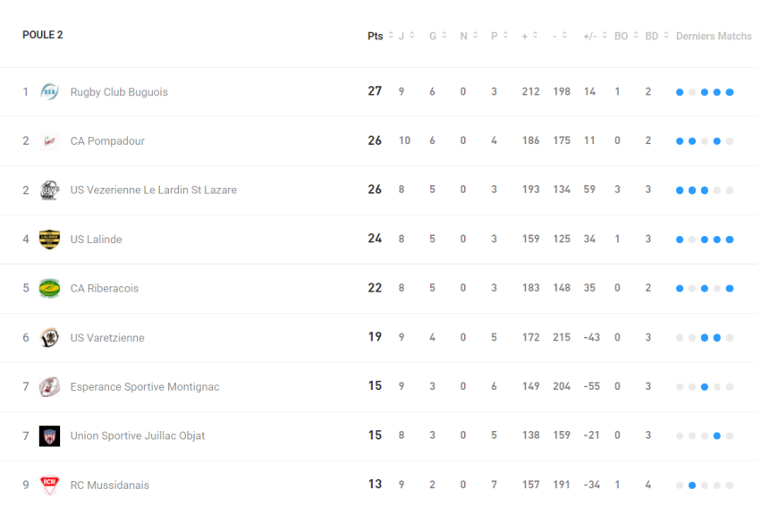Click the CA Pompadour team logo

49,141
